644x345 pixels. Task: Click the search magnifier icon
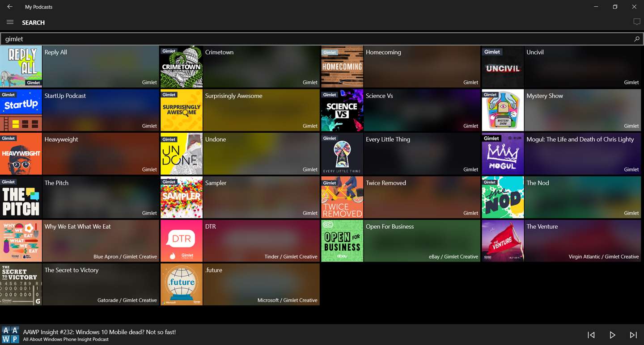(x=637, y=39)
